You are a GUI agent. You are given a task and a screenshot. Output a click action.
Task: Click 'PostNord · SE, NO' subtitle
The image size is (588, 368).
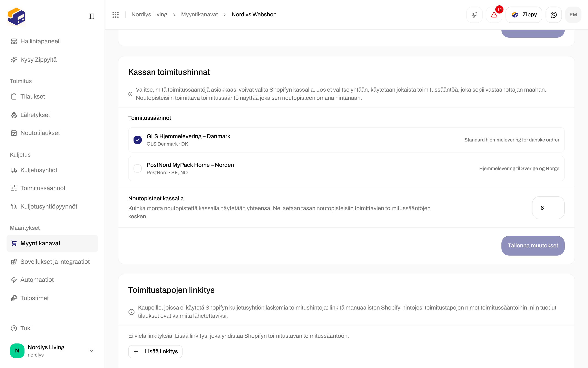coord(167,173)
